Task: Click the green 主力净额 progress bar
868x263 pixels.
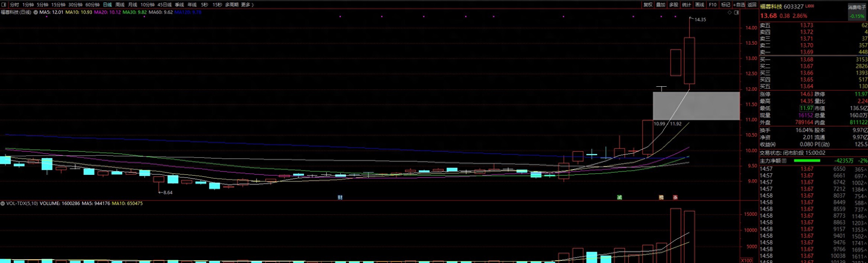Action: point(807,161)
